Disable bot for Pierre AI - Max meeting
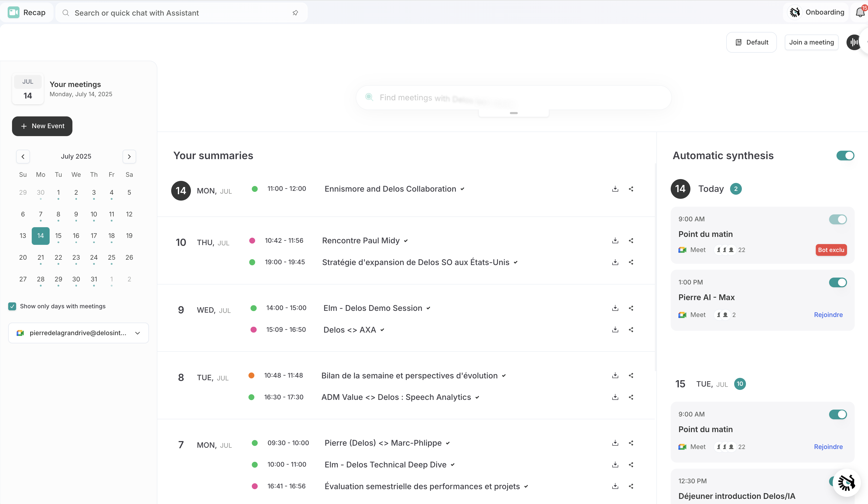This screenshot has height=504, width=868. click(838, 283)
